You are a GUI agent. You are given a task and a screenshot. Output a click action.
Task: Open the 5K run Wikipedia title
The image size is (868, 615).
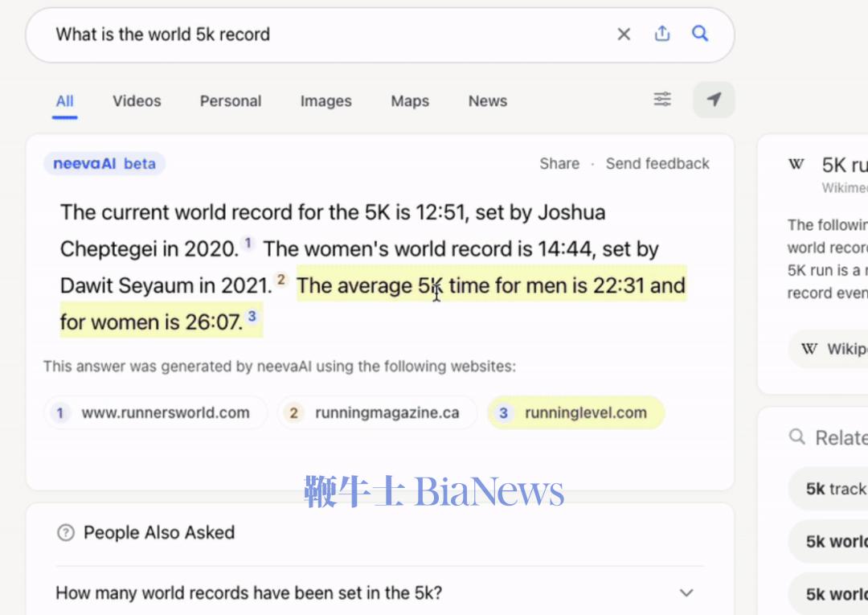(x=845, y=165)
